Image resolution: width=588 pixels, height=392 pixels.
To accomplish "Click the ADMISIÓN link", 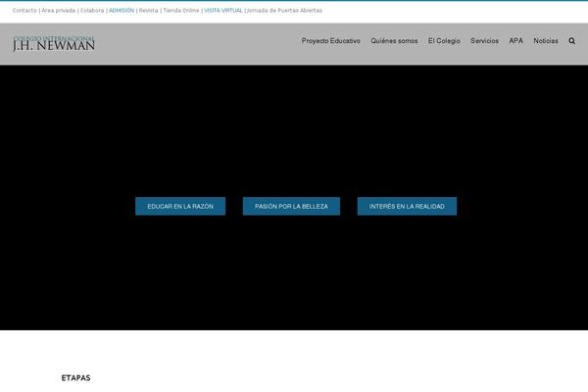I will 122,10.
